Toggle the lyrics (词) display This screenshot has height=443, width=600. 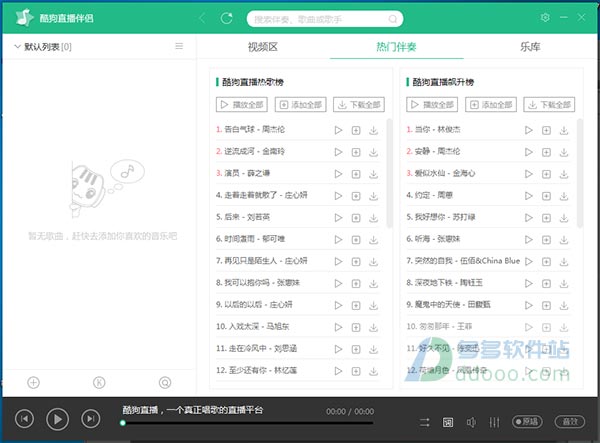(448, 422)
